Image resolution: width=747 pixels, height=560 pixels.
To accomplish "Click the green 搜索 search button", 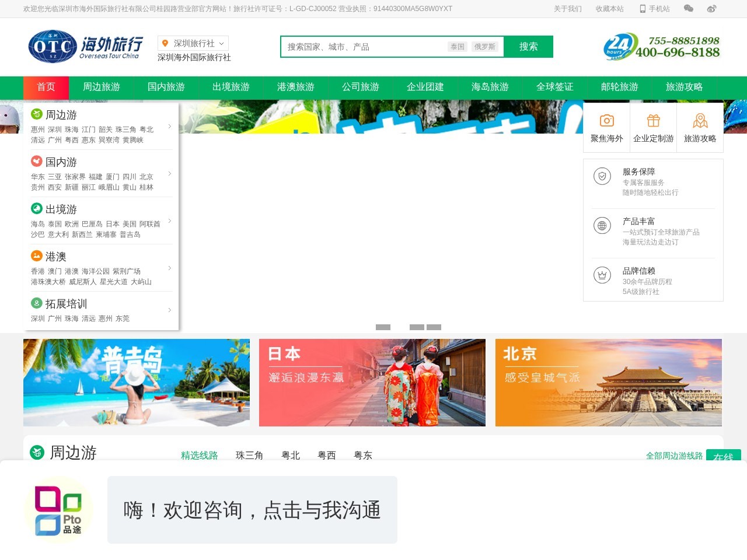I will click(528, 47).
